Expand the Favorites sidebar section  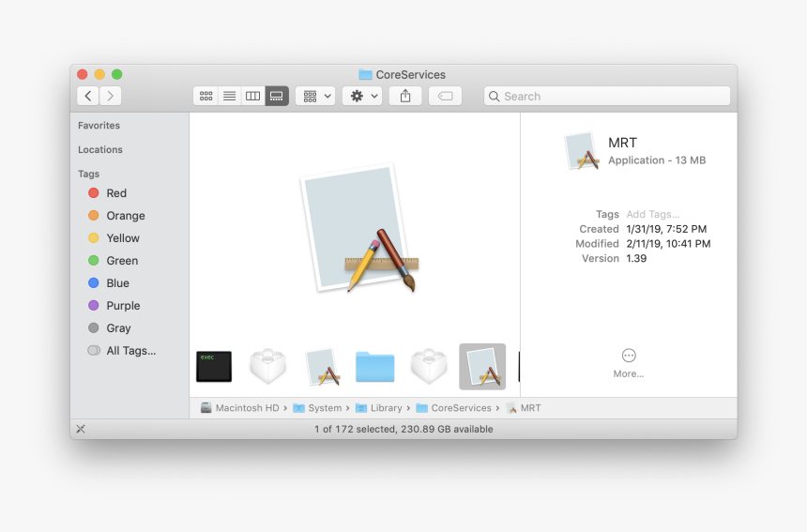(x=99, y=126)
